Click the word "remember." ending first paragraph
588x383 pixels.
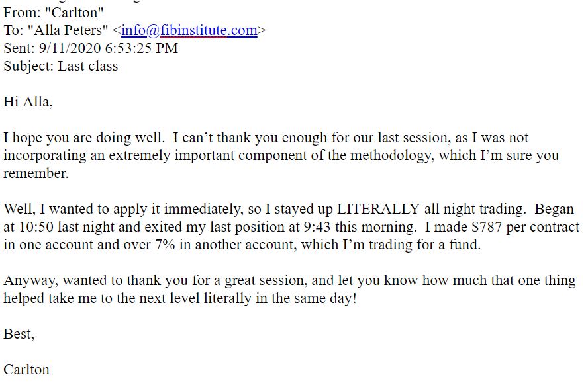tap(36, 173)
